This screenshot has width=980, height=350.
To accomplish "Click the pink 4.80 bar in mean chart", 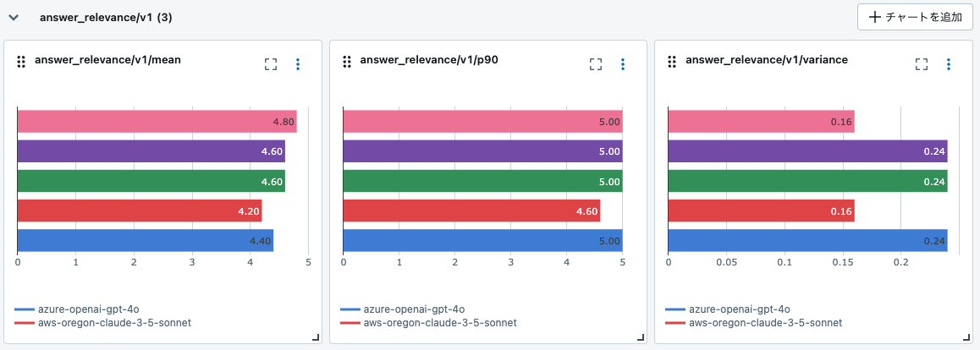I will (x=157, y=122).
